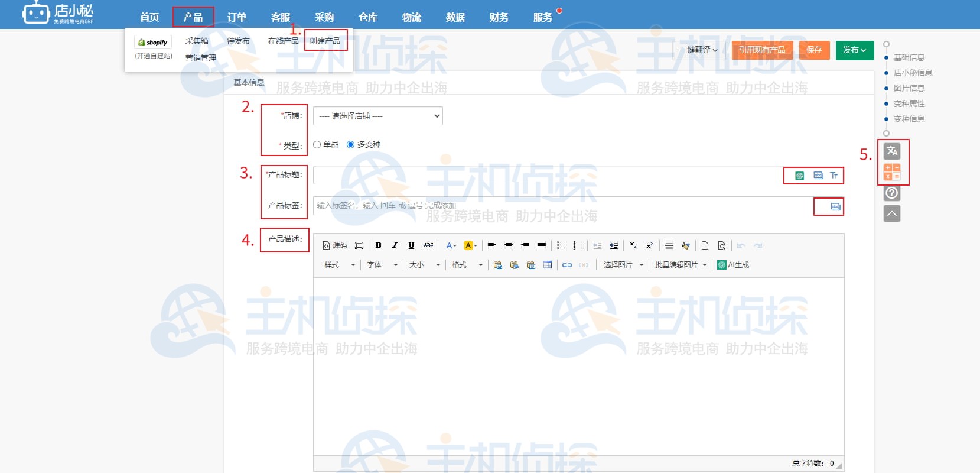The height and width of the screenshot is (473, 980).
Task: Click the paste icon in the editor toolbar
Action: click(498, 265)
